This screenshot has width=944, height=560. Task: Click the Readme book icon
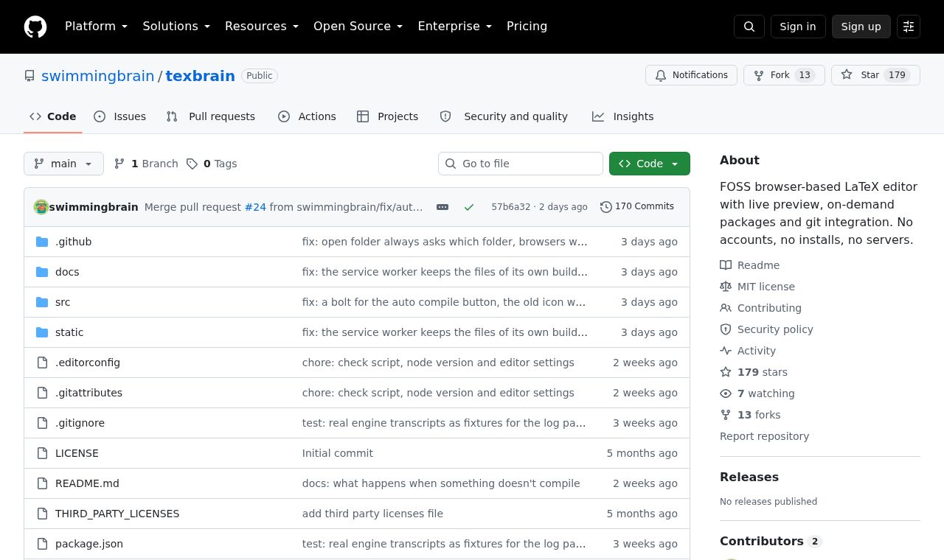pos(726,265)
